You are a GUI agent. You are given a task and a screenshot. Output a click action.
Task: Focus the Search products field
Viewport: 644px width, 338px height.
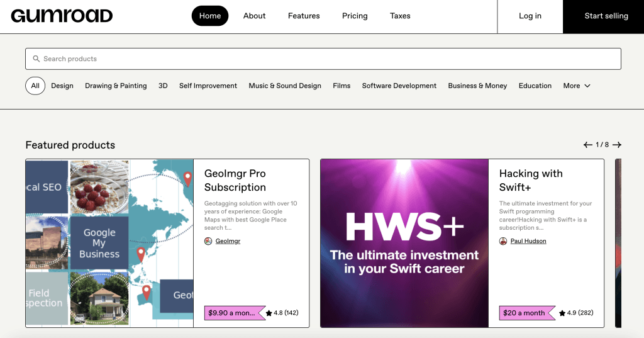click(323, 59)
